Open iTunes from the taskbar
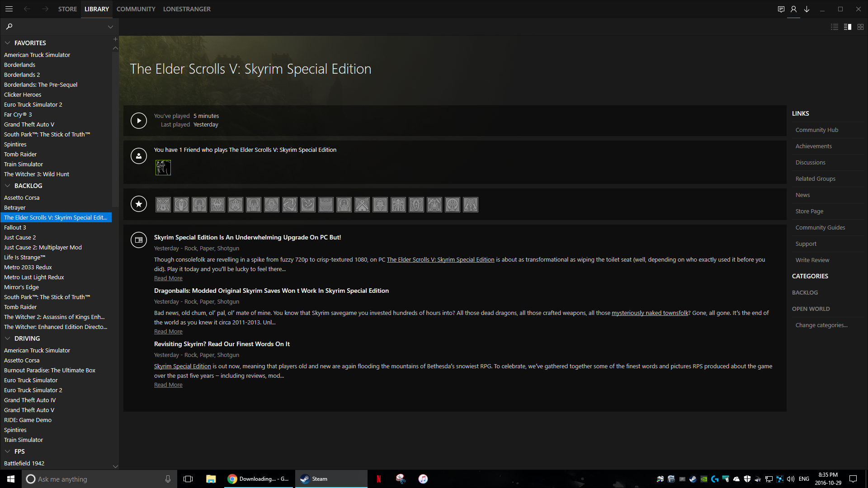The image size is (868, 488). click(423, 479)
